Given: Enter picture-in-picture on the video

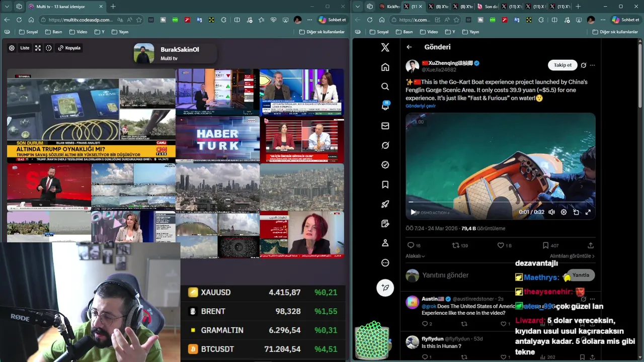Looking at the screenshot, I should pos(576,212).
